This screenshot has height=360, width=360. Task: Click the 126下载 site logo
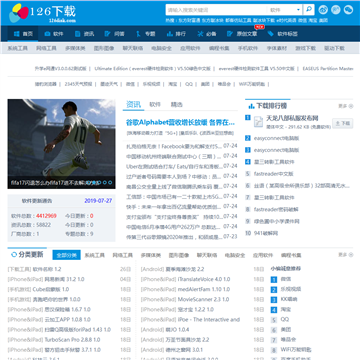point(42,13)
